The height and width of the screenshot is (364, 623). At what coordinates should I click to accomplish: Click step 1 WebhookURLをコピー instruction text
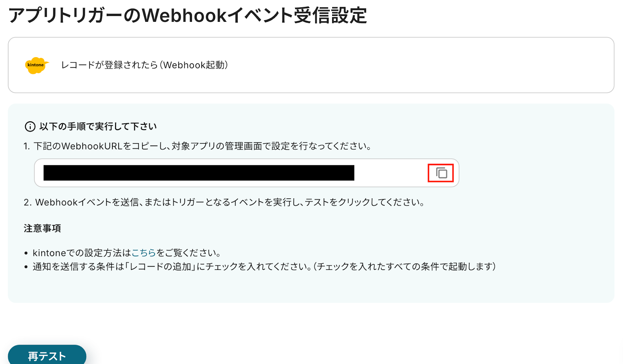click(197, 146)
